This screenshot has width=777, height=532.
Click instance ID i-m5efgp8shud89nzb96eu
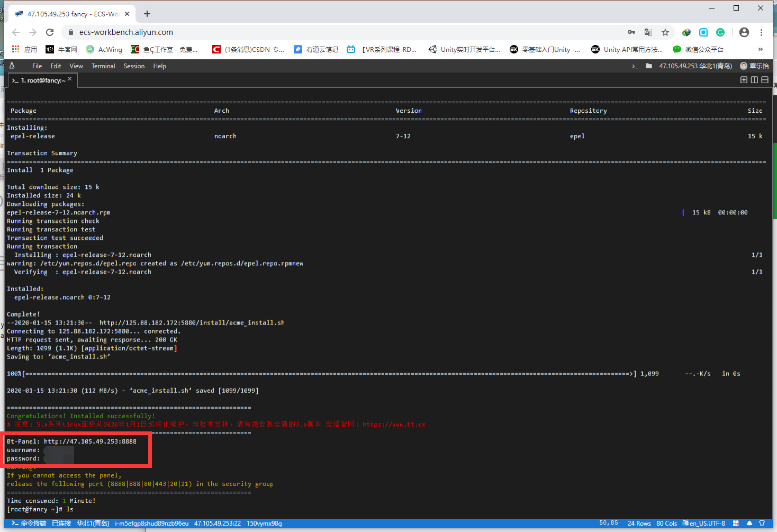[x=152, y=524]
